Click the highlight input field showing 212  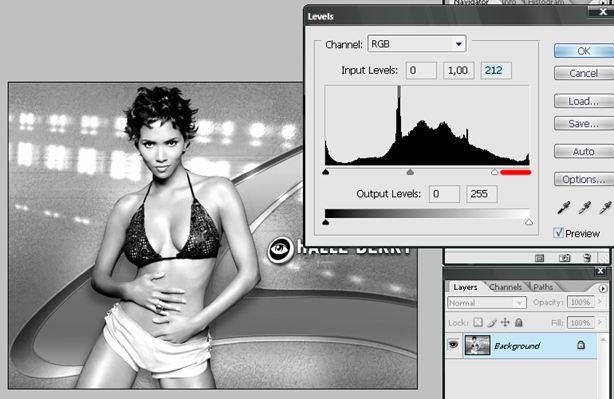click(496, 70)
